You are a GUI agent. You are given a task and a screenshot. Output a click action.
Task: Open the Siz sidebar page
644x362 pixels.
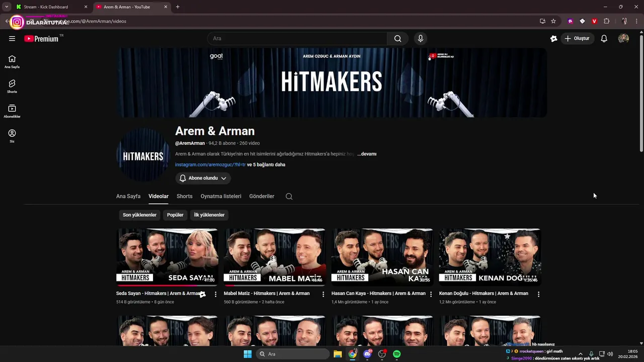click(12, 136)
